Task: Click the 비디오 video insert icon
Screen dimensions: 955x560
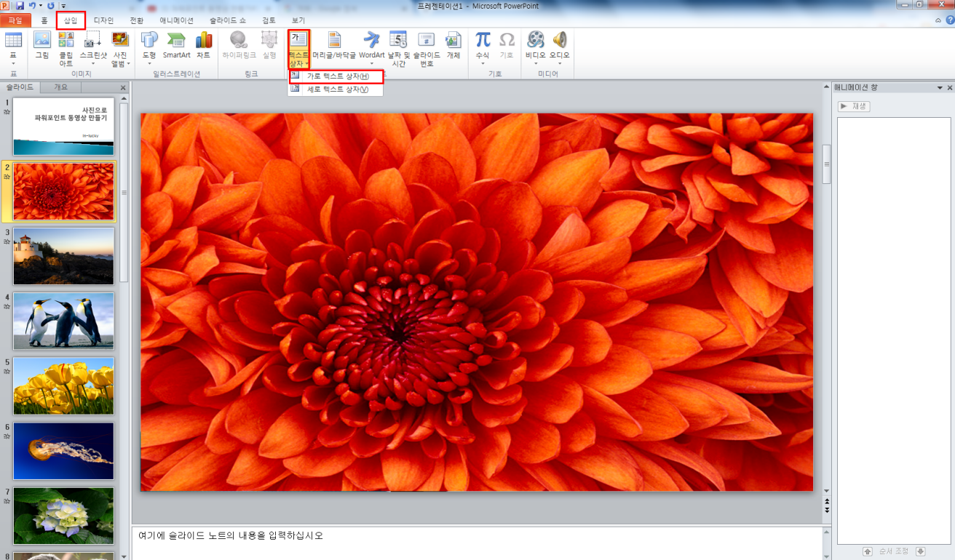Action: coord(536,40)
